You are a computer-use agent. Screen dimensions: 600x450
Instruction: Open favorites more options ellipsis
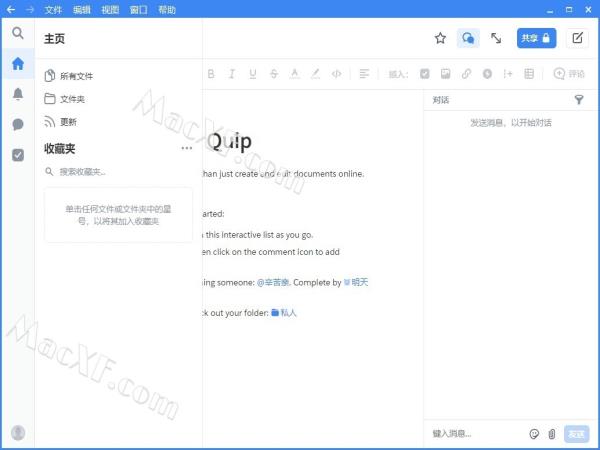pyautogui.click(x=187, y=148)
